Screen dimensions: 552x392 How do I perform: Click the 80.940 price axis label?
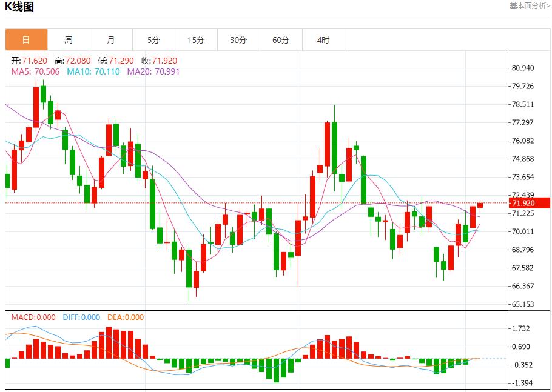pyautogui.click(x=523, y=68)
